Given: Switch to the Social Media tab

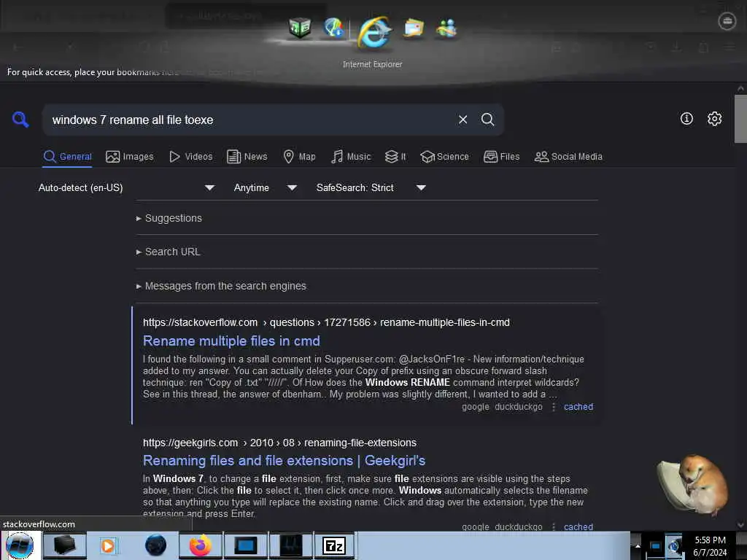Looking at the screenshot, I should tap(568, 157).
